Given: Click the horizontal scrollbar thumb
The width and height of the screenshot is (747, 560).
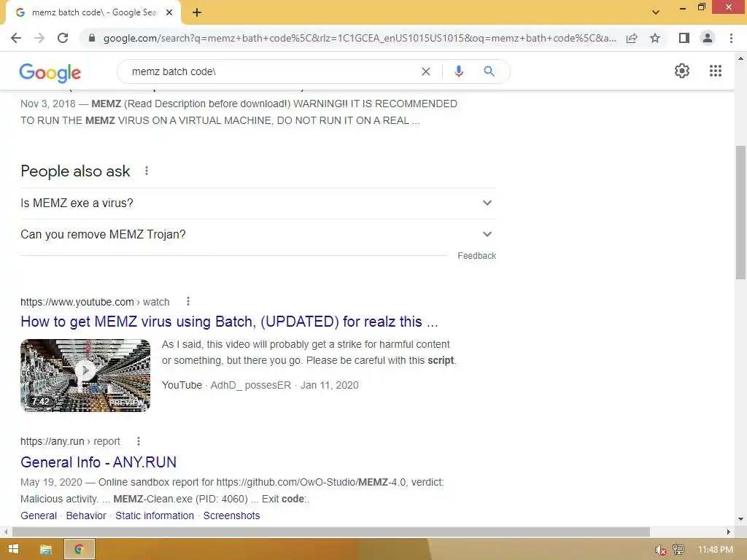Looking at the screenshot, I should (x=331, y=532).
